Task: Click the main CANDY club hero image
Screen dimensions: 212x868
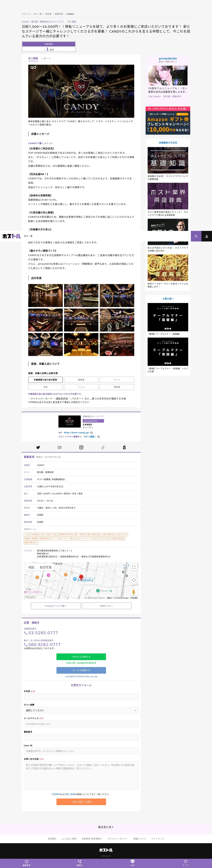Action: [x=81, y=91]
